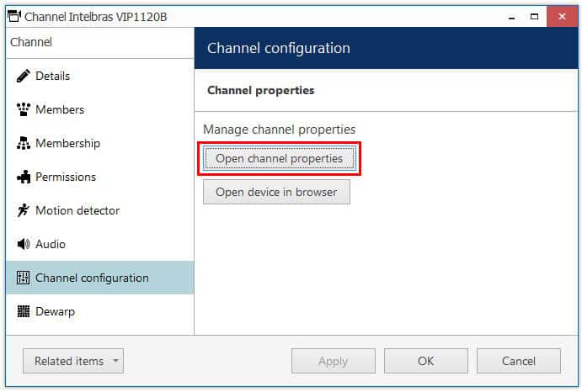Click the pencil icon beside Details
The width and height of the screenshot is (582, 392).
(x=23, y=77)
